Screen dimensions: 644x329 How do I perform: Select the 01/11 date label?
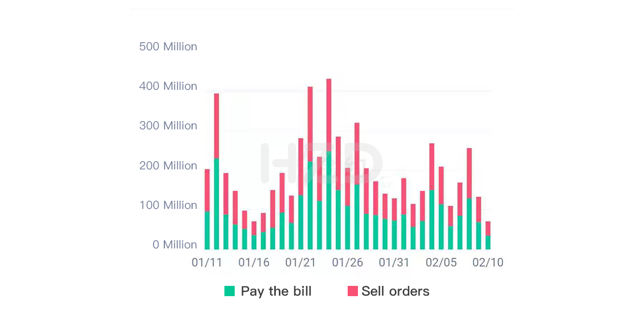tap(207, 263)
